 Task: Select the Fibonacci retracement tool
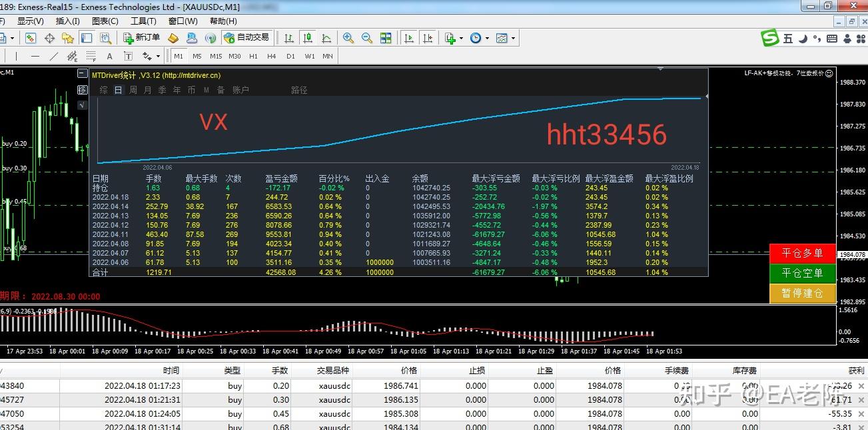(91, 57)
